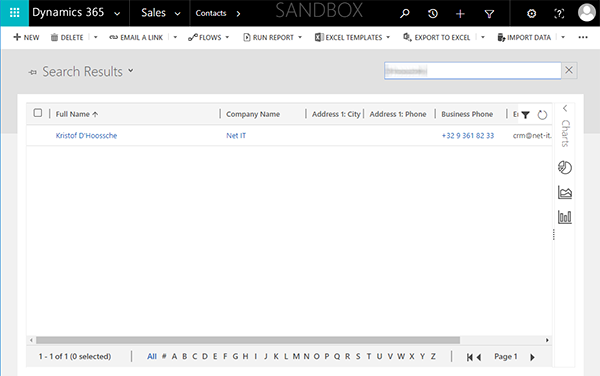Select the bar chart icon
This screenshot has height=376, width=600.
click(565, 217)
